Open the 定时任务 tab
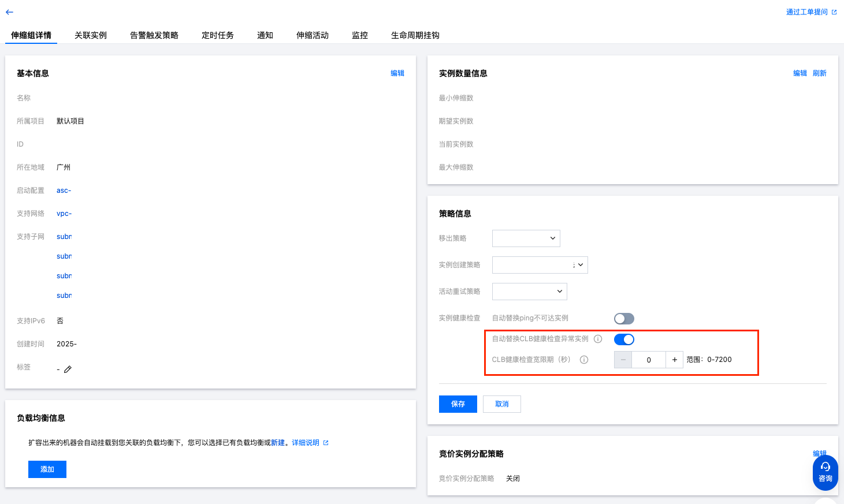Image resolution: width=844 pixels, height=504 pixels. pos(218,35)
